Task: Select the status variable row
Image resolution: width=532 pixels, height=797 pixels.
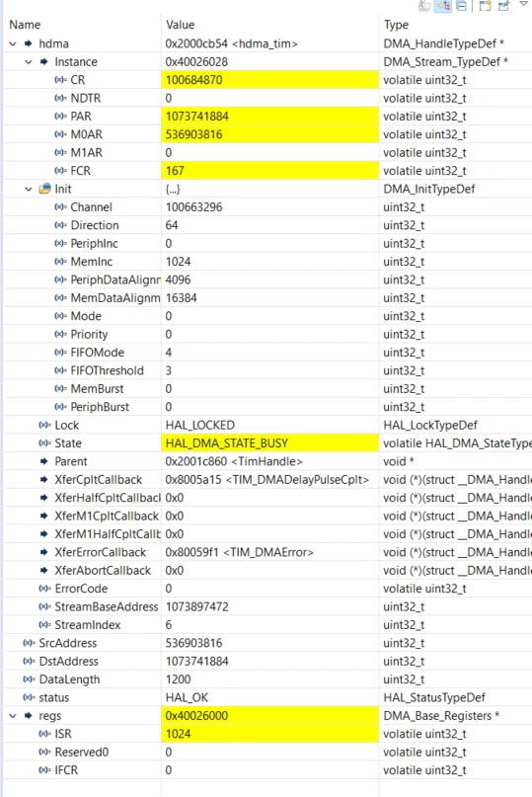Action: (x=267, y=697)
